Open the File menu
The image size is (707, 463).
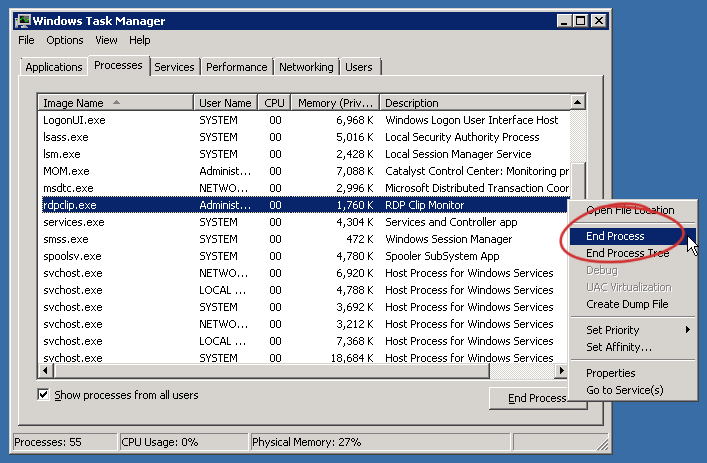point(26,40)
